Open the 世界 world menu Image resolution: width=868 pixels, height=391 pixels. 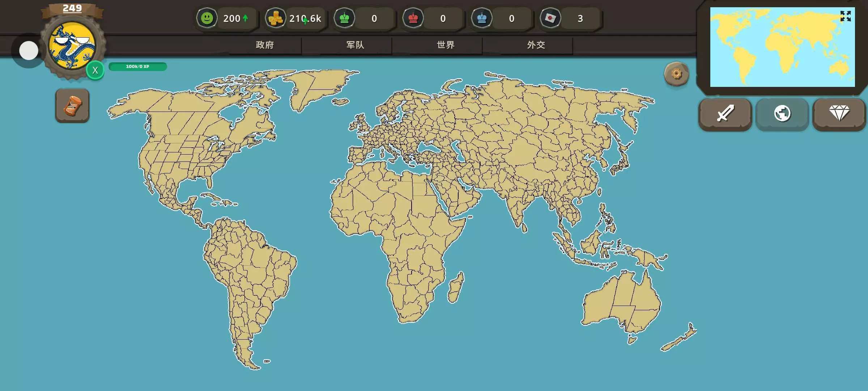(446, 45)
